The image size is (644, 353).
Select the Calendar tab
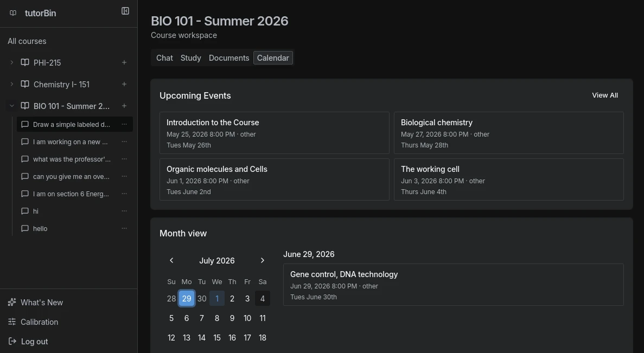click(273, 58)
